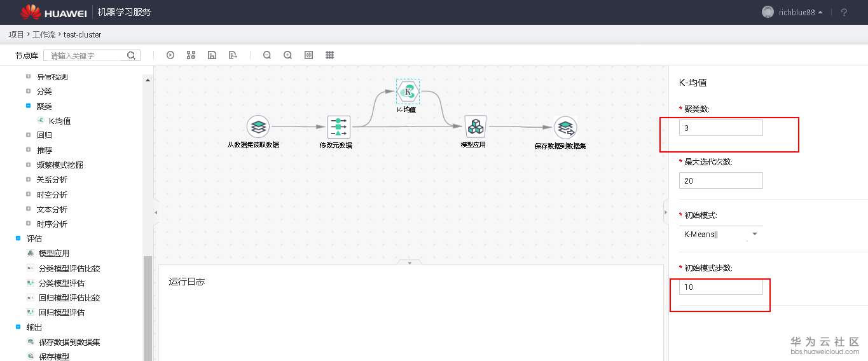
Task: Expand the 推荐 category
Action: [x=28, y=150]
